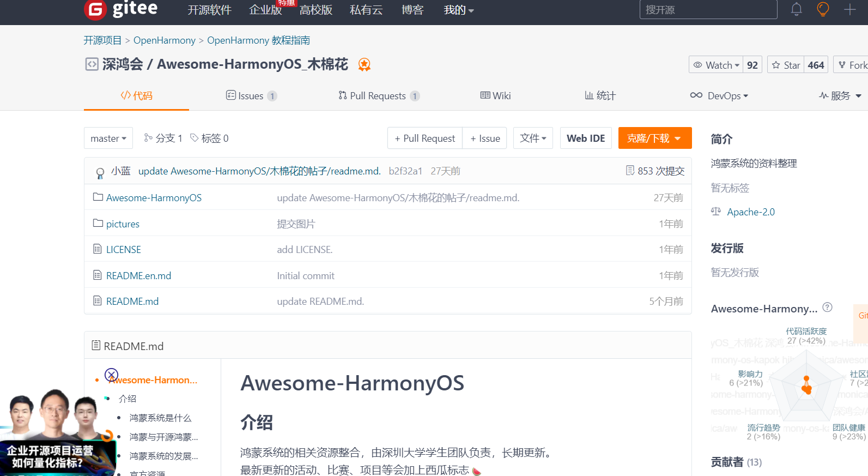Open the 企业开源项目运营 ad thumbnail
Viewport: 868px width, 476px height.
click(x=57, y=432)
